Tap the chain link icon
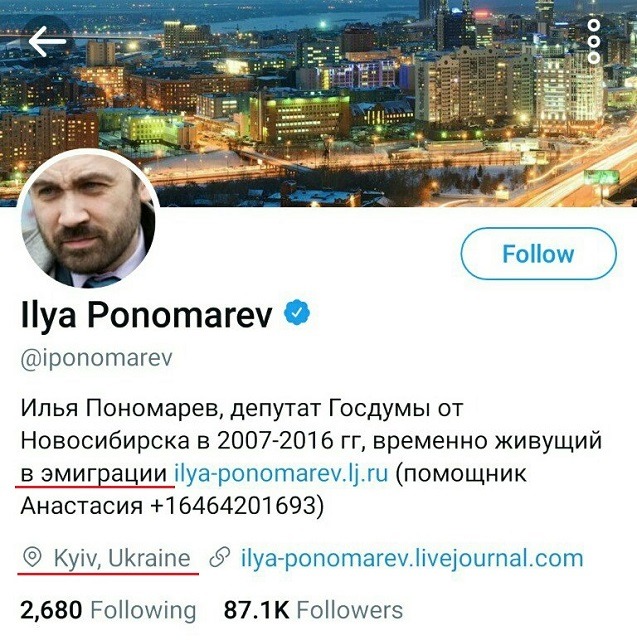637x640 pixels. [x=220, y=558]
